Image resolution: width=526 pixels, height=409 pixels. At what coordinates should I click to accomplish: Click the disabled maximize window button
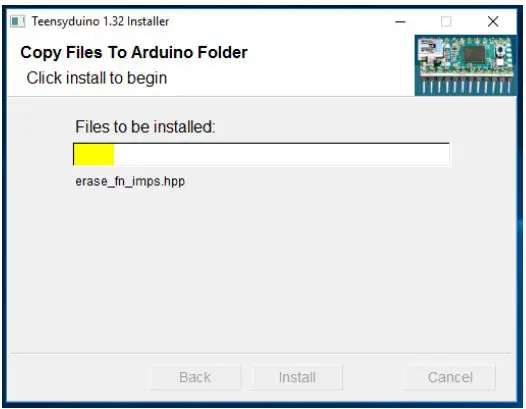click(446, 22)
